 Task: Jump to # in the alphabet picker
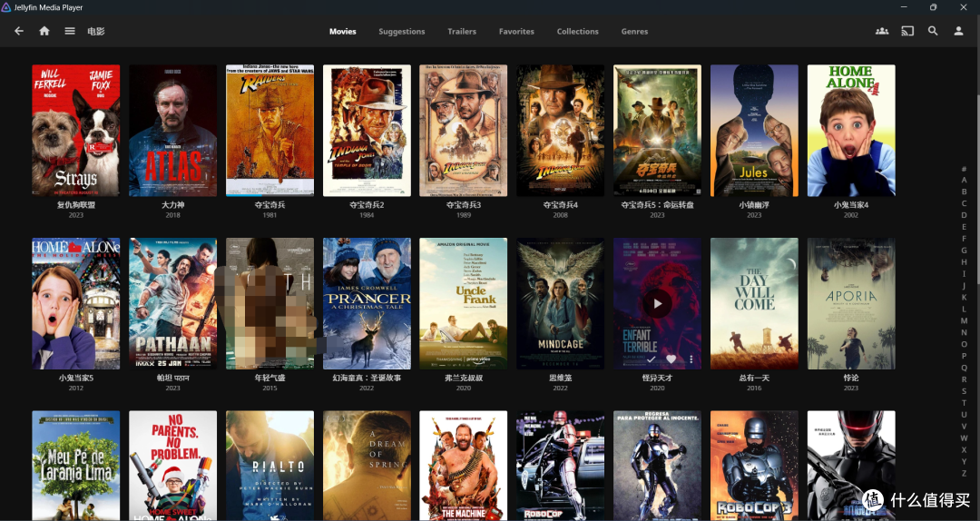(x=964, y=168)
